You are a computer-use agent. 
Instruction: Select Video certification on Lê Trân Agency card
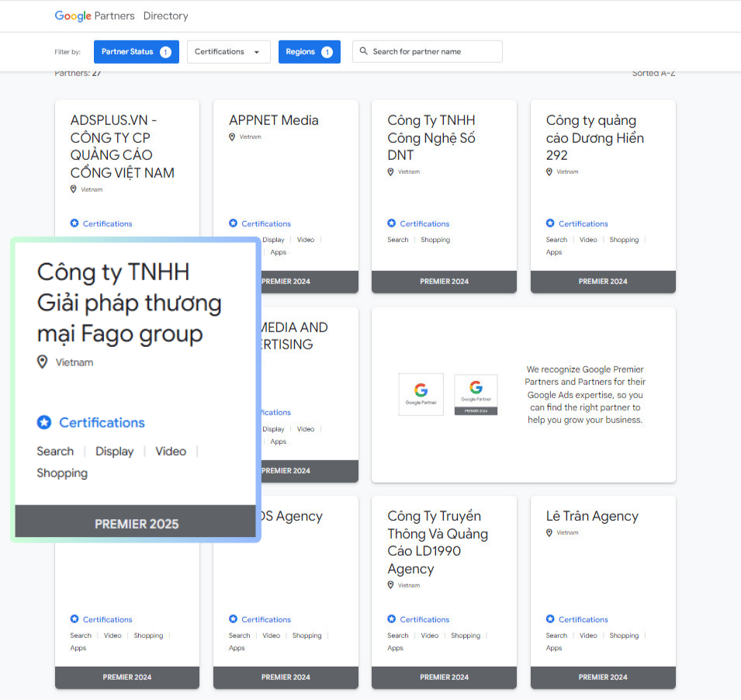[x=588, y=636]
